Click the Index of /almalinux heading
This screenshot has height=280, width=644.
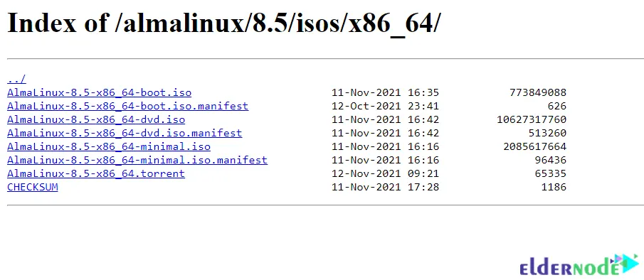[223, 23]
